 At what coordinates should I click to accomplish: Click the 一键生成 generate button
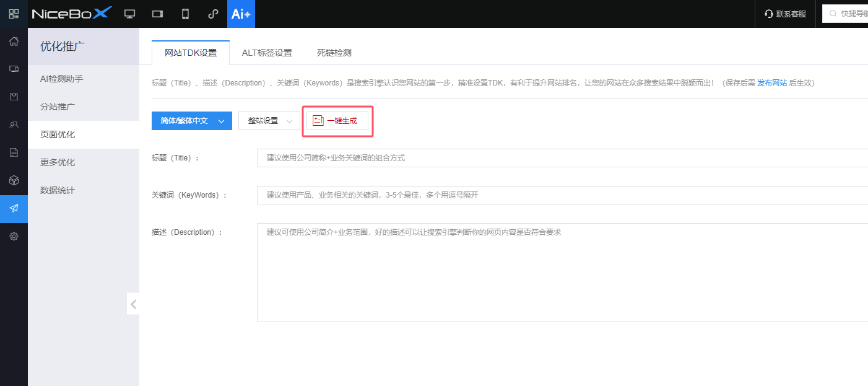[x=337, y=121]
